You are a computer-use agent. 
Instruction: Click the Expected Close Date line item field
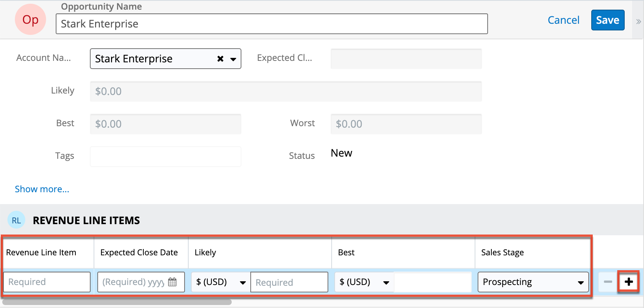point(133,282)
